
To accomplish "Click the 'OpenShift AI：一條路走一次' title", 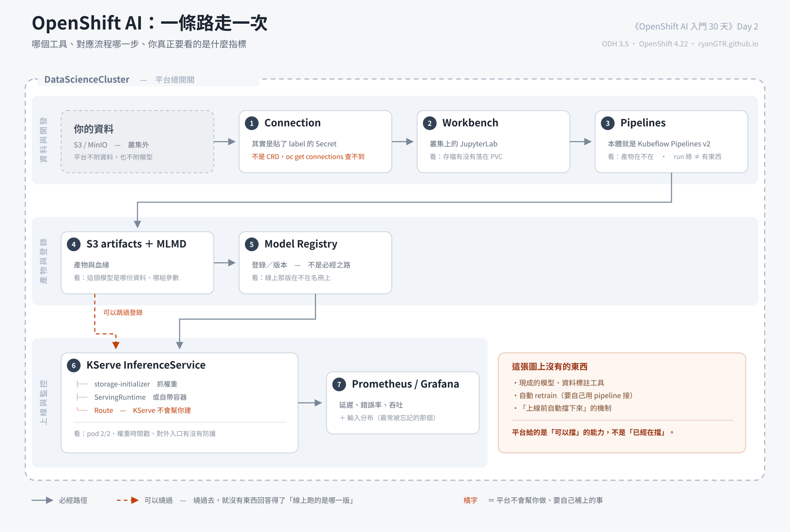I will click(150, 23).
